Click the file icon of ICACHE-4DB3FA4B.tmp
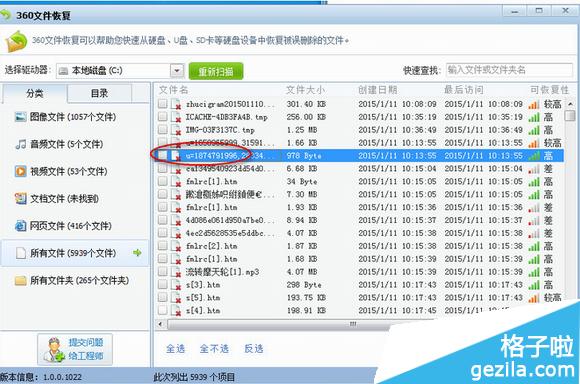Screen dimensions: 580x384 click(176, 117)
